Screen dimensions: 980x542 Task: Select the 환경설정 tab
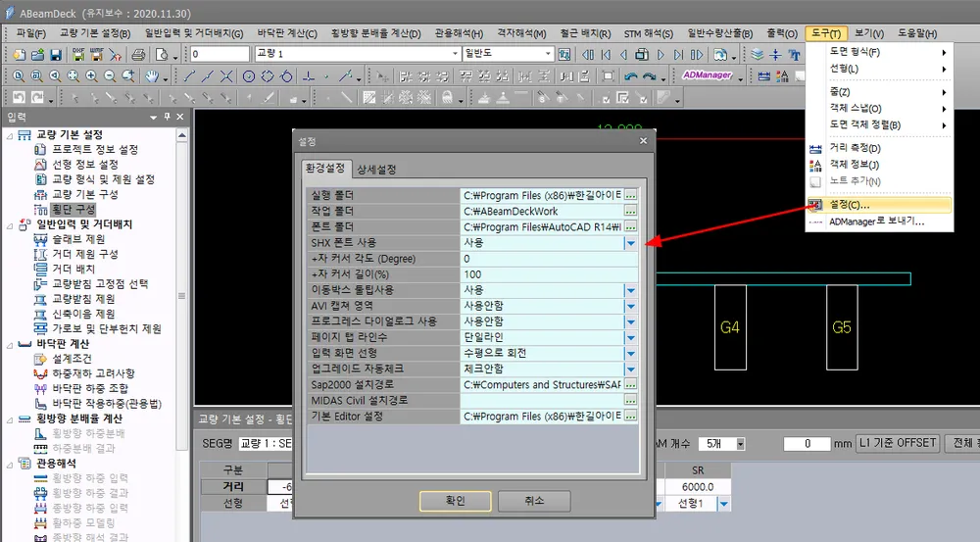(x=325, y=169)
